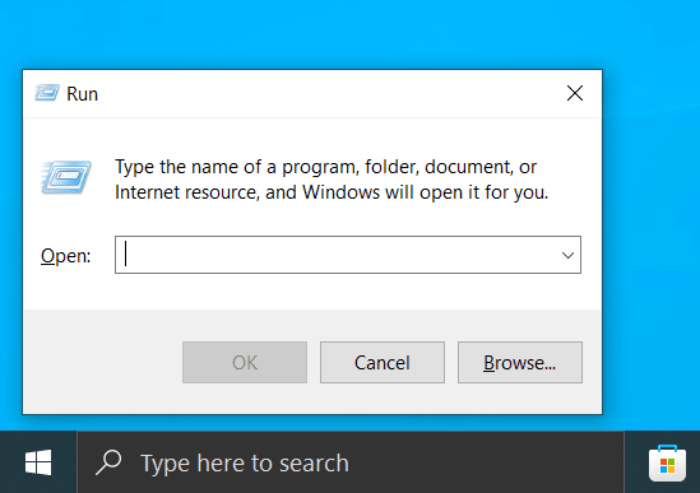This screenshot has width=700, height=493.
Task: Open the Browse... file picker
Action: click(519, 362)
